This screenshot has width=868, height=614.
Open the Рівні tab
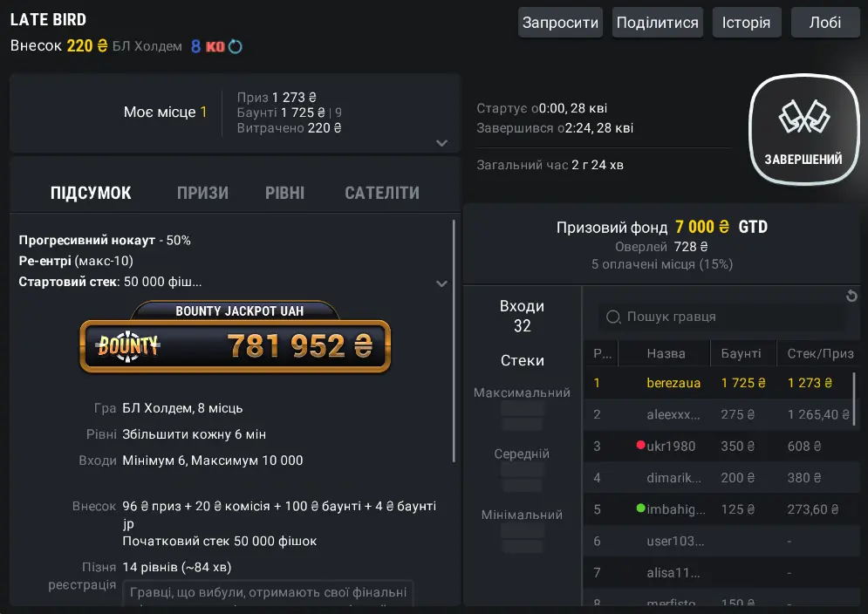[x=285, y=193]
